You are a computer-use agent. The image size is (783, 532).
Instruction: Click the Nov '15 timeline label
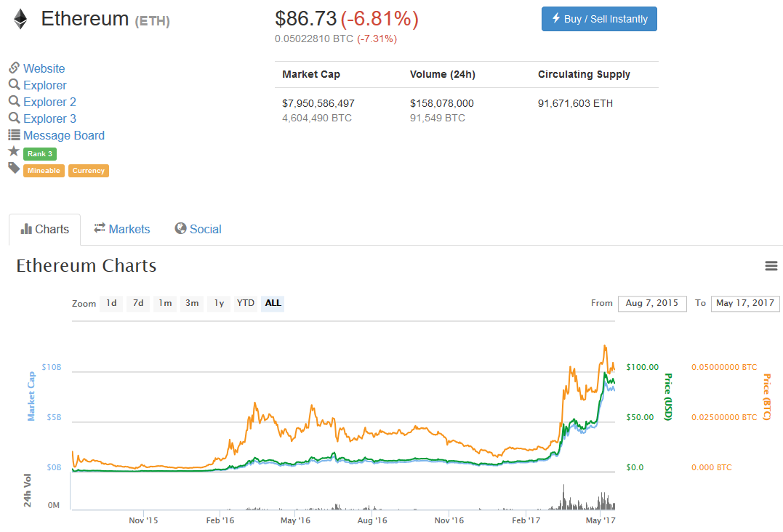click(143, 520)
